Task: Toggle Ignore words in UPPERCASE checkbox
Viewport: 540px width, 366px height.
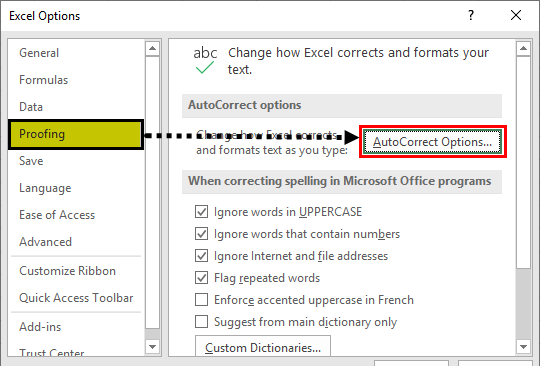Action: click(201, 212)
